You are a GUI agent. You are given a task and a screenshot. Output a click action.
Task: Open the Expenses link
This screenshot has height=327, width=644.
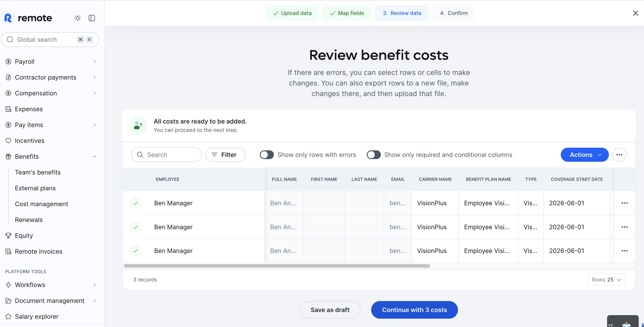[x=29, y=109]
